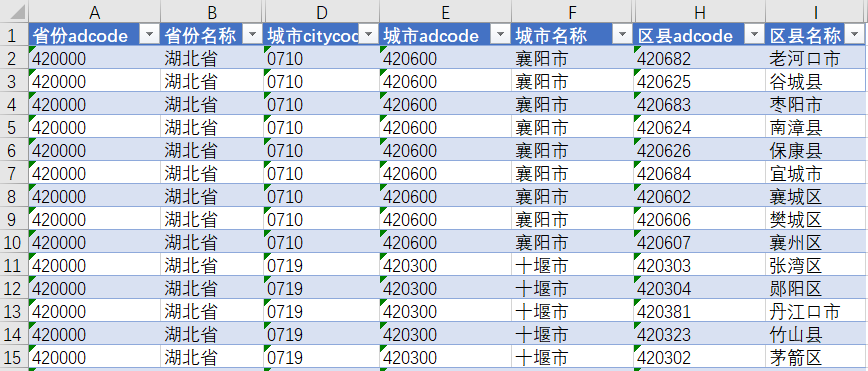Select 湖北省 cell in row 4

point(212,104)
